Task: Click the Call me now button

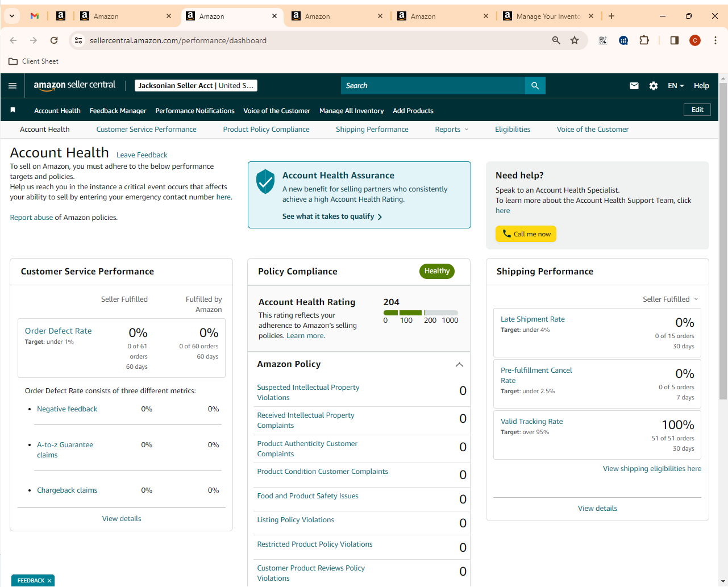Action: pyautogui.click(x=526, y=234)
